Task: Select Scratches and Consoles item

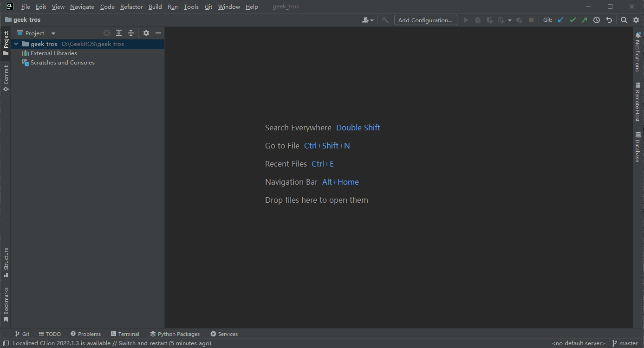Action: pyautogui.click(x=62, y=63)
